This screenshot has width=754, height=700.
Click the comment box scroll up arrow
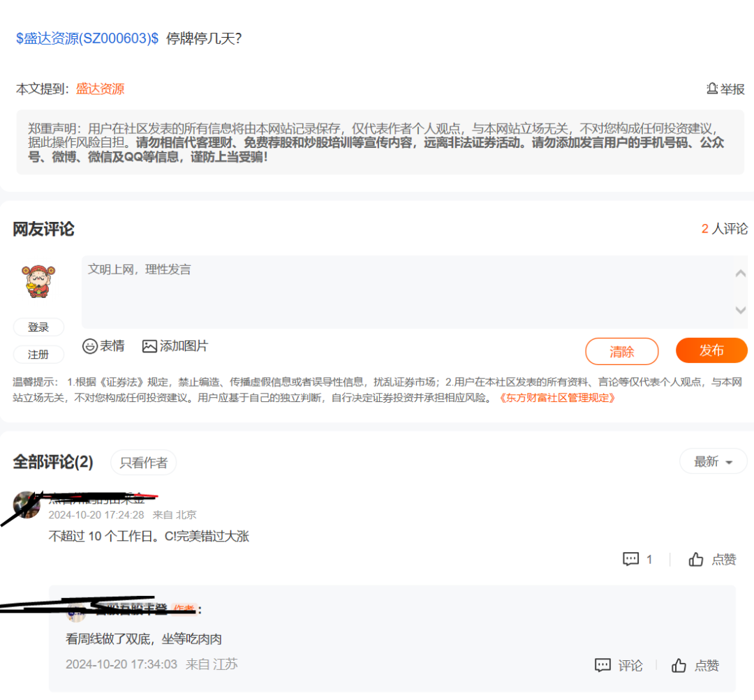tap(741, 274)
